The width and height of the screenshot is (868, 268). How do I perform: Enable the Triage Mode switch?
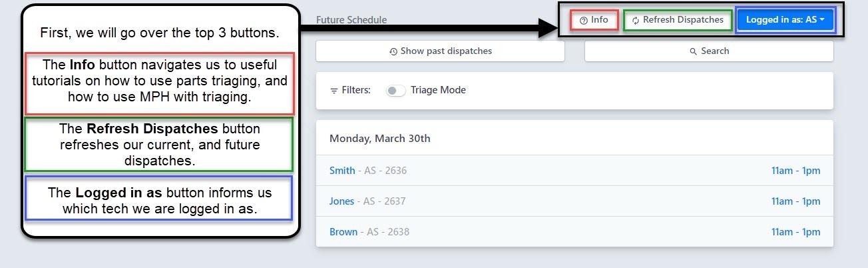click(x=395, y=91)
